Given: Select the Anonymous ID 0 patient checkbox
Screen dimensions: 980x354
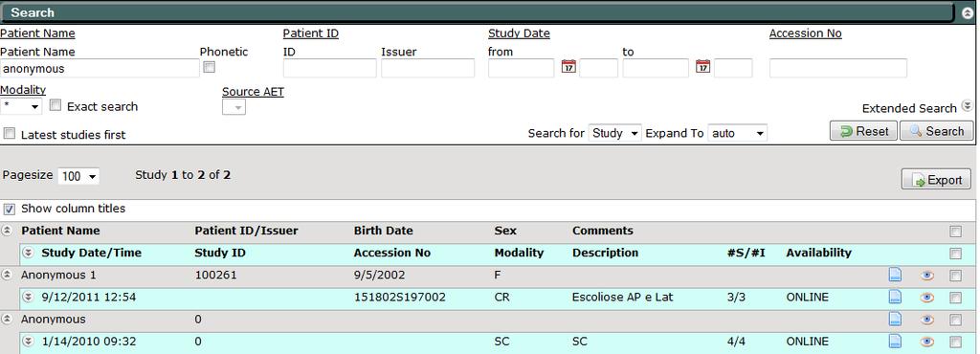Looking at the screenshot, I should click(x=956, y=320).
